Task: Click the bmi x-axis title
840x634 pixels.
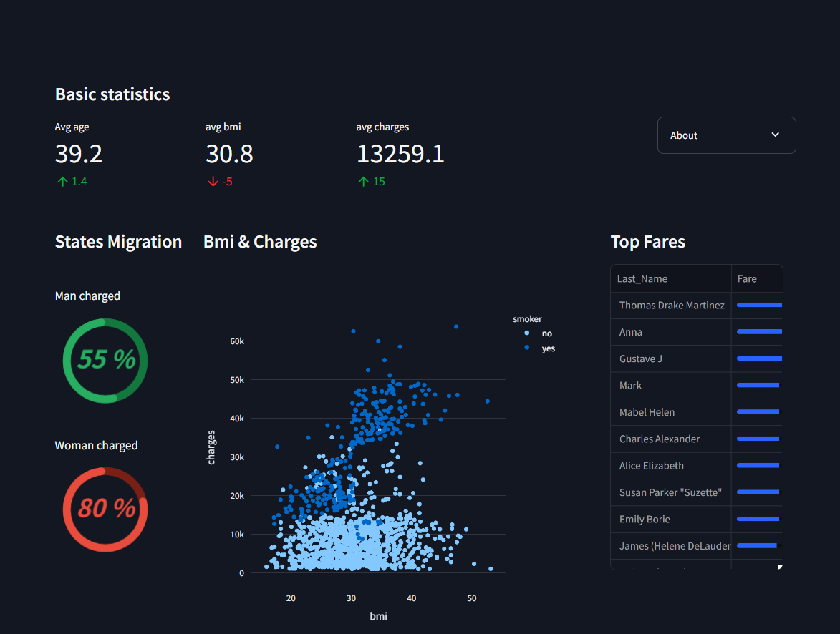Action: click(378, 616)
